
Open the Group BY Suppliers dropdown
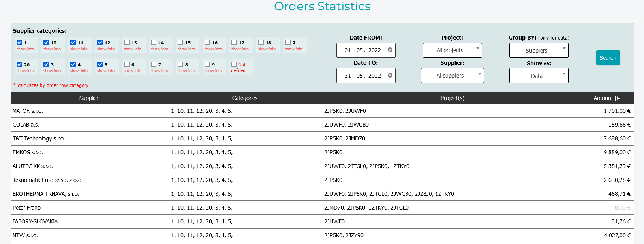tap(539, 51)
